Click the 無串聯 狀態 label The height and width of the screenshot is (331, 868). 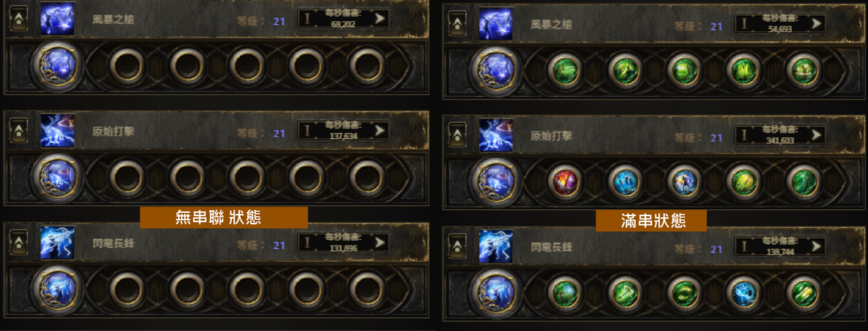[223, 218]
